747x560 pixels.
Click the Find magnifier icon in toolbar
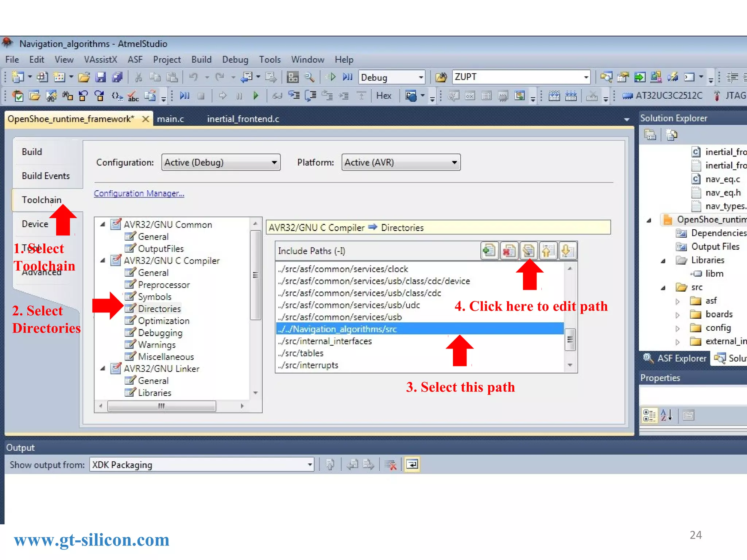click(x=309, y=77)
